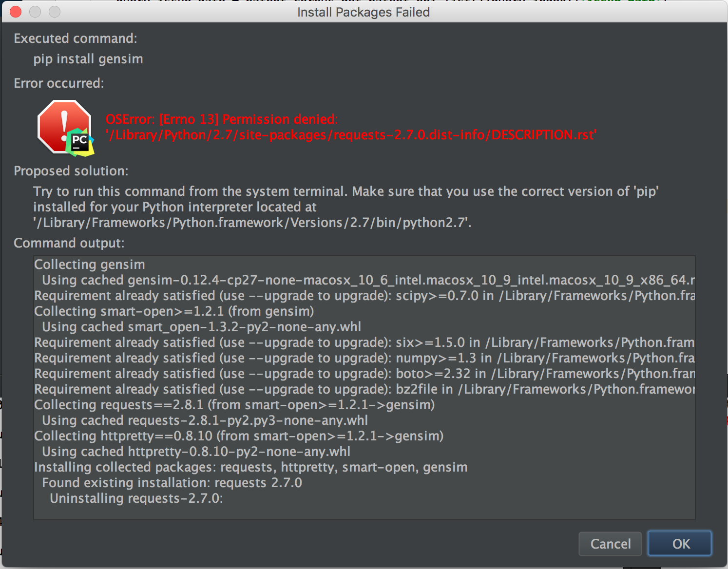Click the Install Packages Failed title bar
The image size is (728, 569).
pos(364,12)
